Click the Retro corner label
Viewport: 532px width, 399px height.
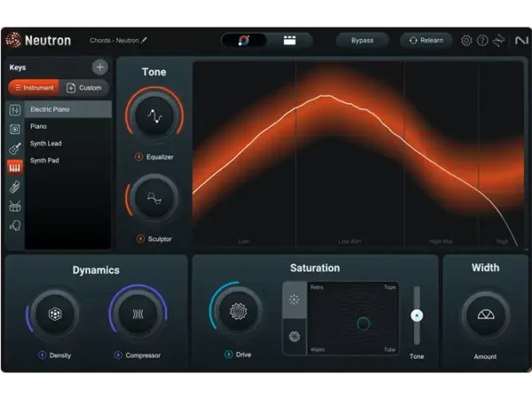coord(317,287)
